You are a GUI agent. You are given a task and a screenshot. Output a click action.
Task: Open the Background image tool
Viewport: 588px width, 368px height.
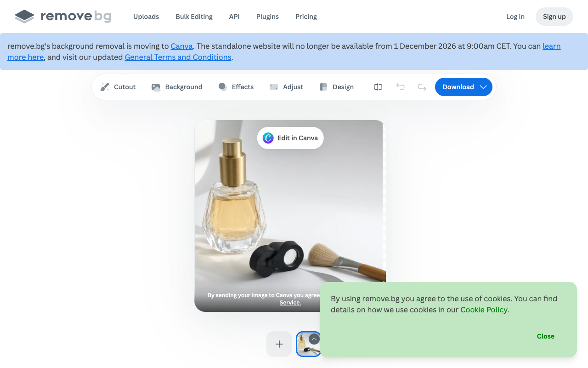[177, 87]
